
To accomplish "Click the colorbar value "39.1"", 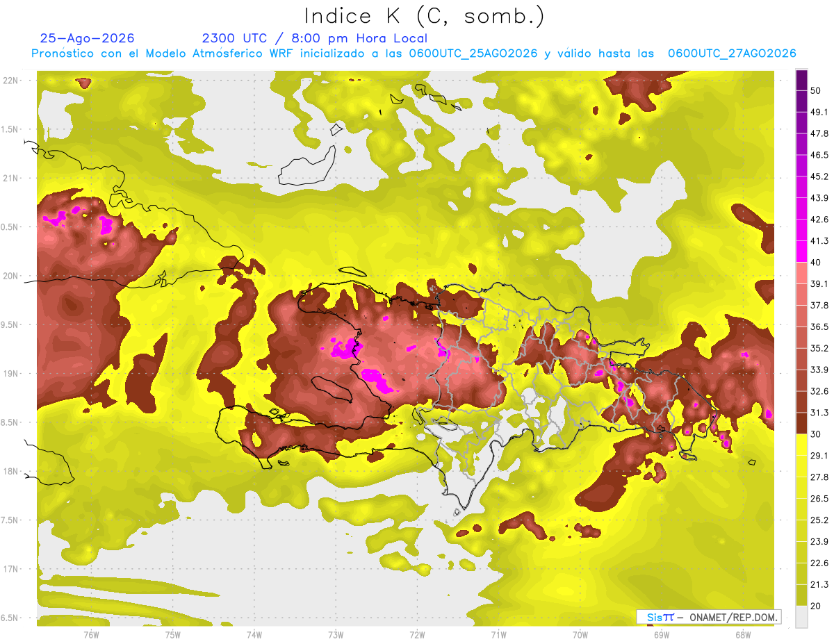I will point(819,283).
